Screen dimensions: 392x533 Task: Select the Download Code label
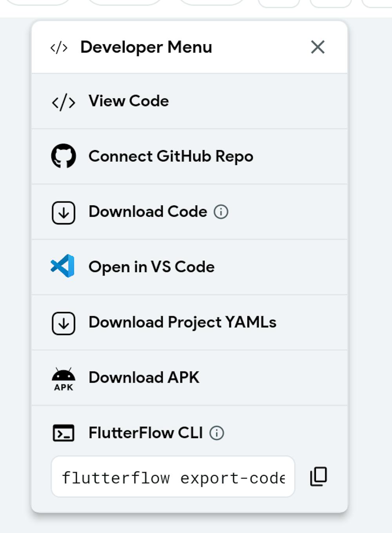[x=148, y=212]
